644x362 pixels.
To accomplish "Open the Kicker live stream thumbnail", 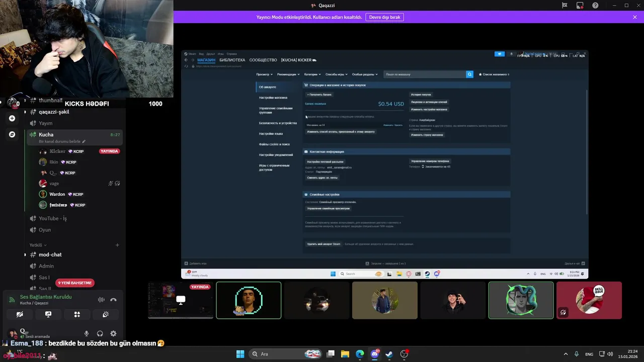I will 181,300.
